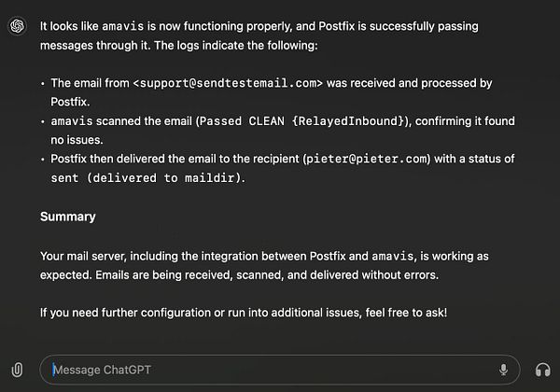Screen dimensions: 560x392
Task: Click the amavis word starting the second bullet
Action: tap(70, 121)
